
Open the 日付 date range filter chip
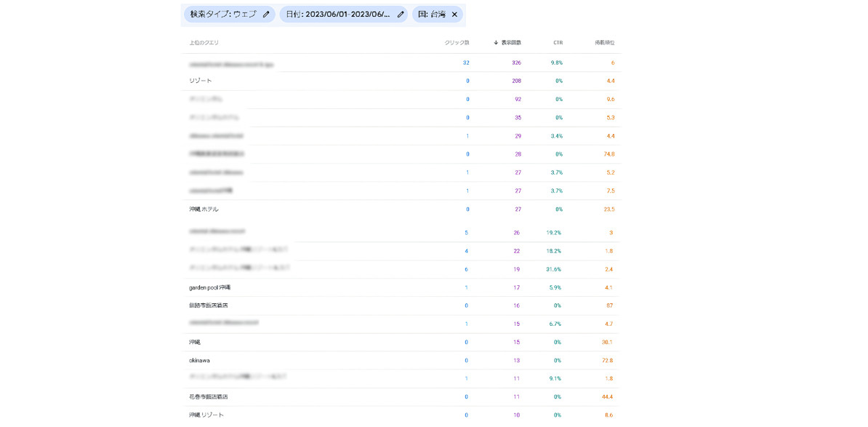click(x=338, y=15)
